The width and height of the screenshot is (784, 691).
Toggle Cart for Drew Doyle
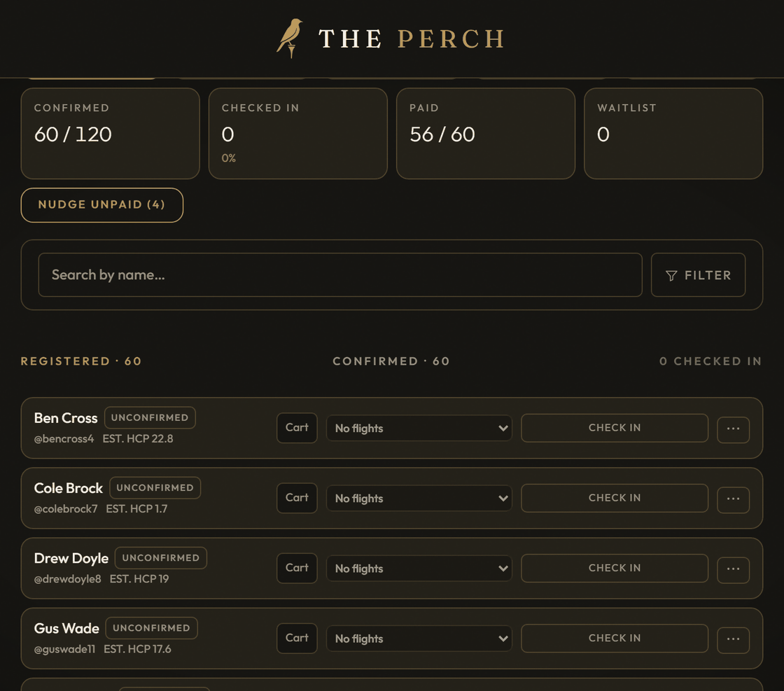point(297,568)
